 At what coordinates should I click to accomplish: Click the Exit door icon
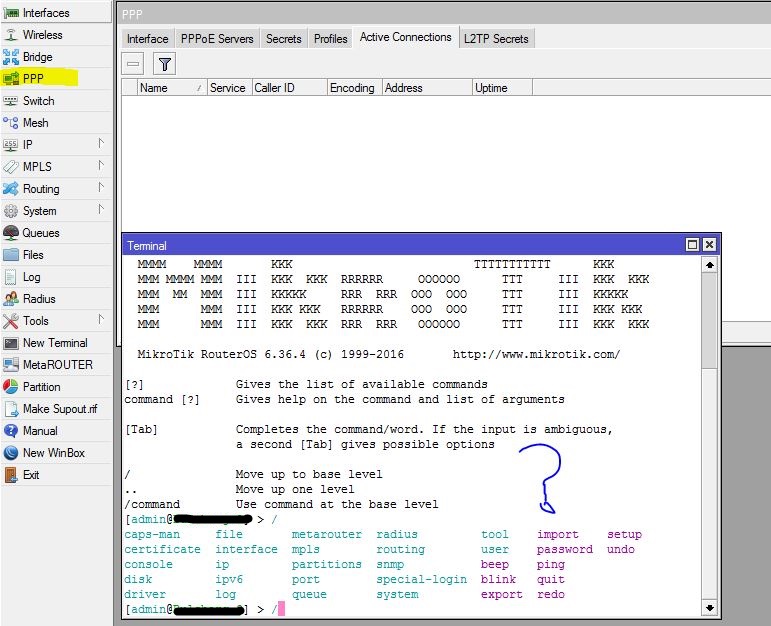coord(11,475)
